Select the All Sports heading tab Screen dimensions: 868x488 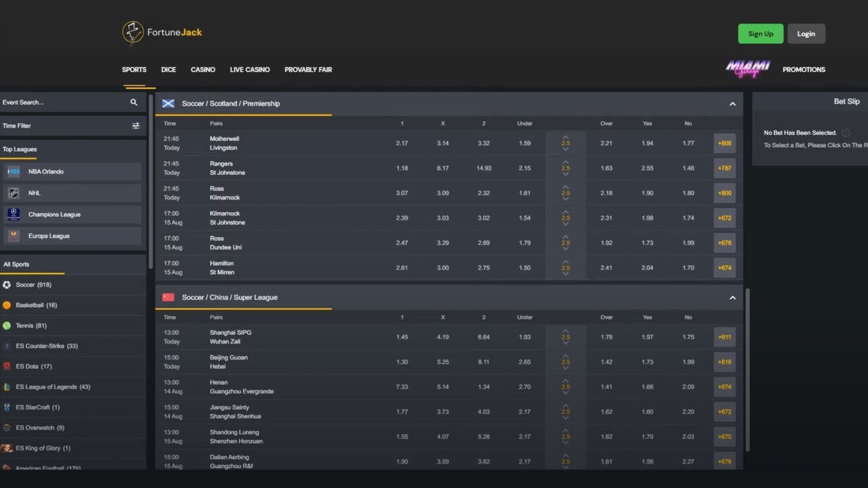point(16,264)
